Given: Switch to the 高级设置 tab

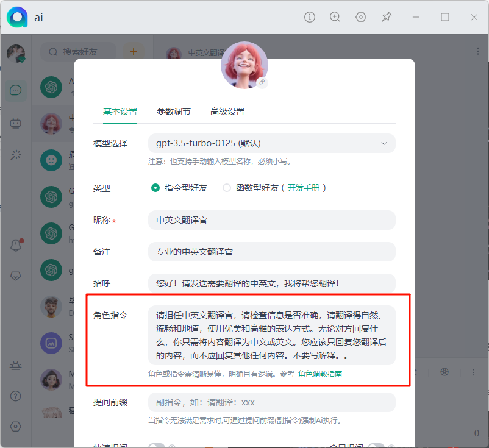Looking at the screenshot, I should click(x=227, y=112).
